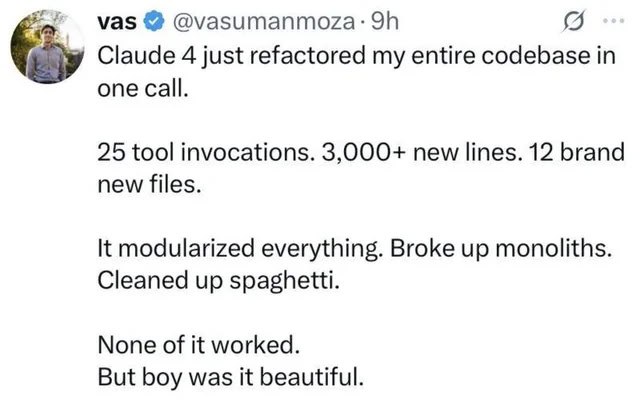Click the sentence "Broke up monoliths."
640x400 pixels.
click(501, 249)
